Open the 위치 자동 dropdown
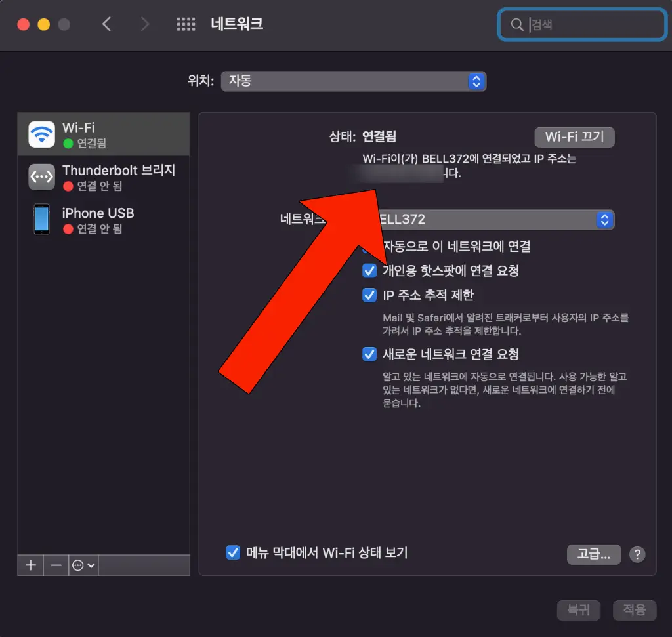 [354, 81]
